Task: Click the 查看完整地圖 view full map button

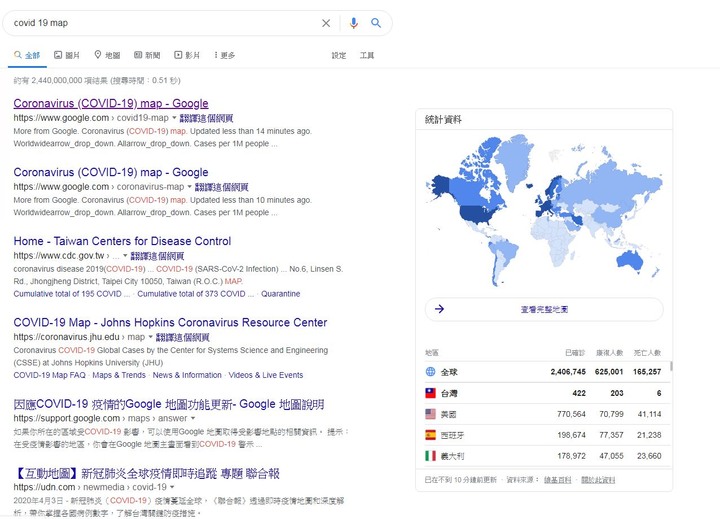Action: 544,309
